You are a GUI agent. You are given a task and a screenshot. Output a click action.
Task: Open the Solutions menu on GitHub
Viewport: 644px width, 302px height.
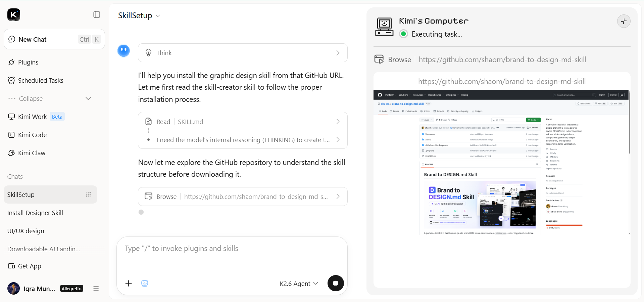click(x=404, y=95)
